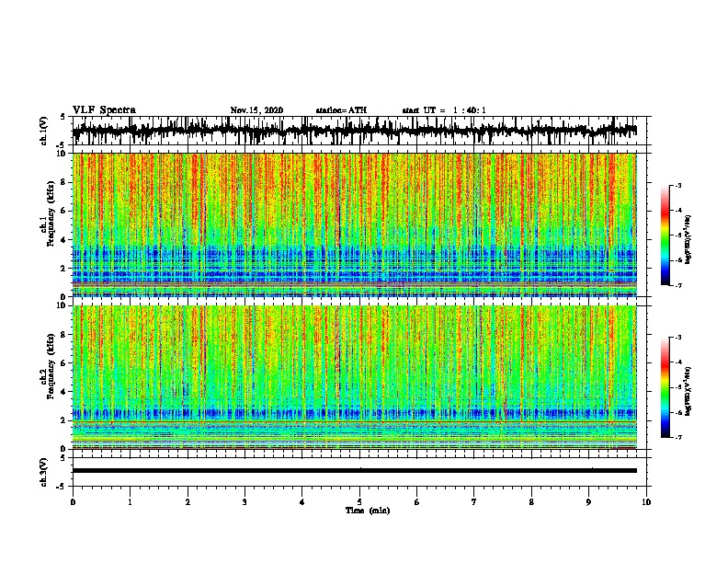Click time axis tick label "7"
The image size is (728, 563).
pyautogui.click(x=474, y=502)
